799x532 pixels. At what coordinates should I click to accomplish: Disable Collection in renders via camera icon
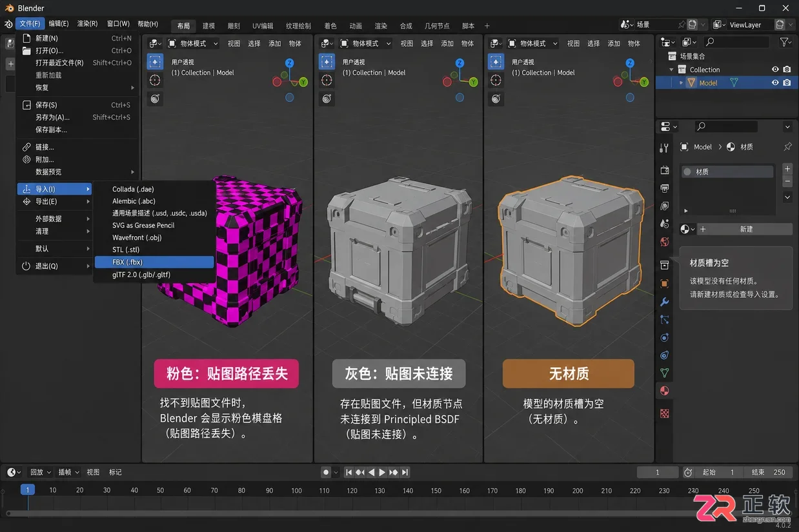pos(787,70)
